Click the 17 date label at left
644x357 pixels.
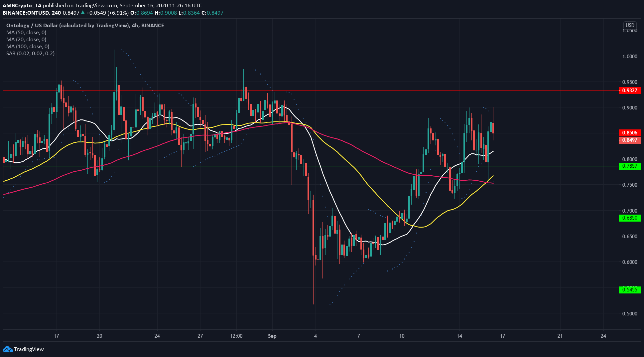click(57, 336)
